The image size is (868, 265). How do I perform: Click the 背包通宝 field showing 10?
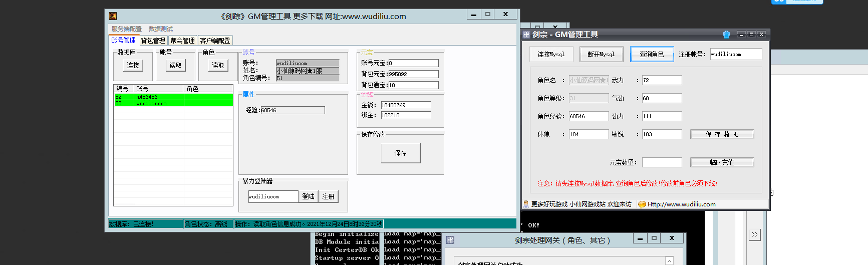pos(413,85)
